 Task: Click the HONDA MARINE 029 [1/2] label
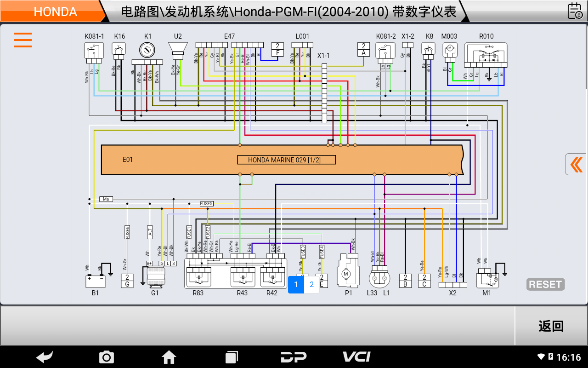pyautogui.click(x=286, y=160)
